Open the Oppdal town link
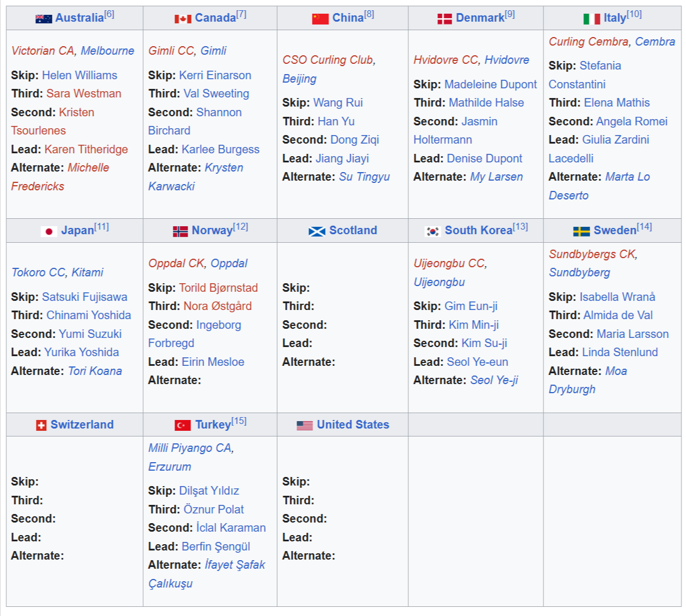 click(229, 263)
